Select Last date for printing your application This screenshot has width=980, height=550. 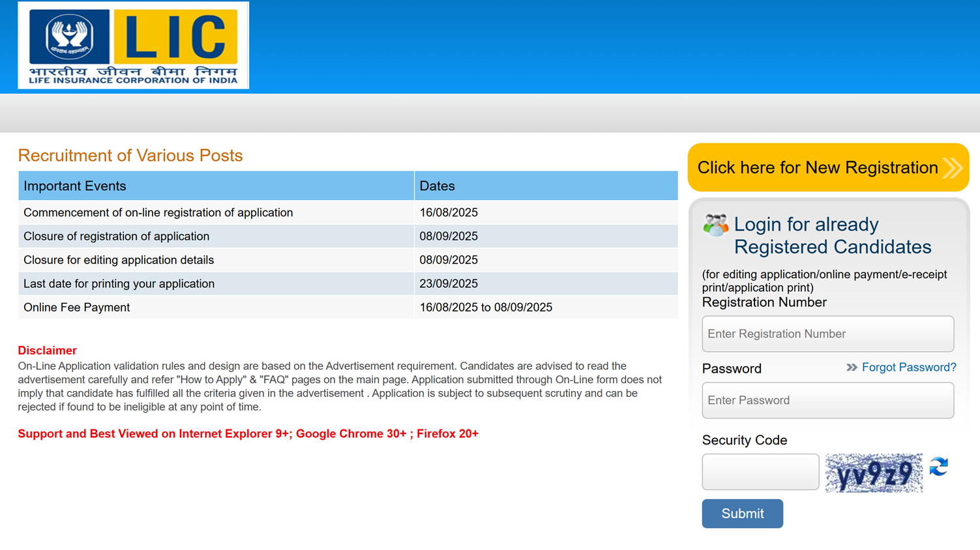[x=119, y=283]
